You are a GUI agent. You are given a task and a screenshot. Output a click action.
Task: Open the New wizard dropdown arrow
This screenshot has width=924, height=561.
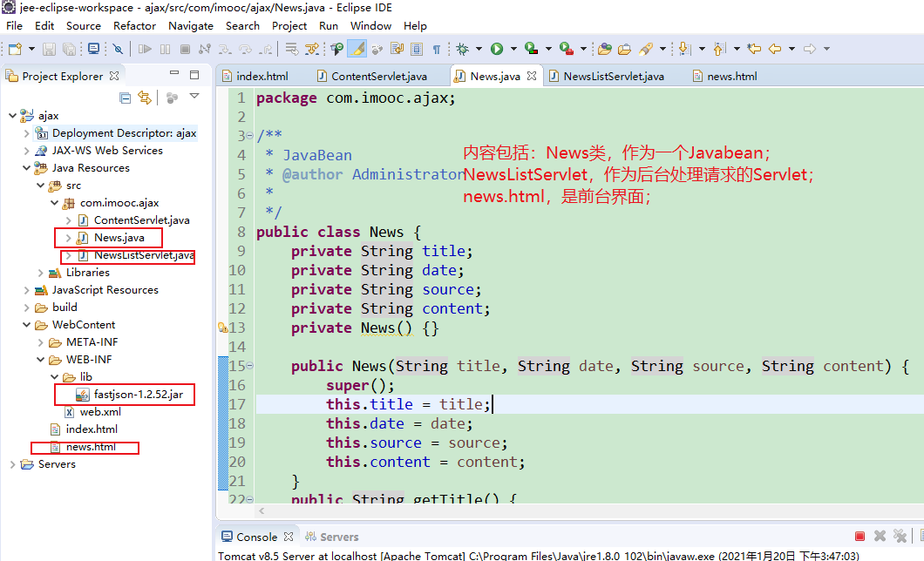[32, 49]
